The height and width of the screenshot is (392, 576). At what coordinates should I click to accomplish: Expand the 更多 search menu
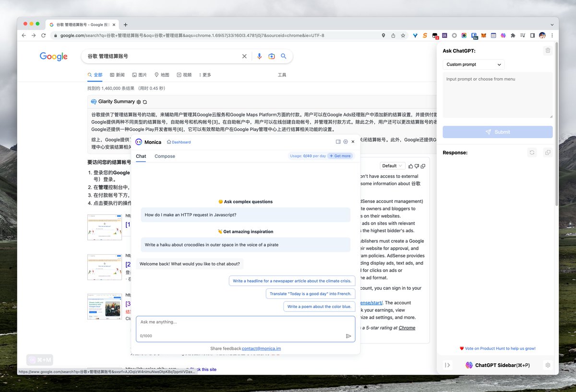click(205, 75)
